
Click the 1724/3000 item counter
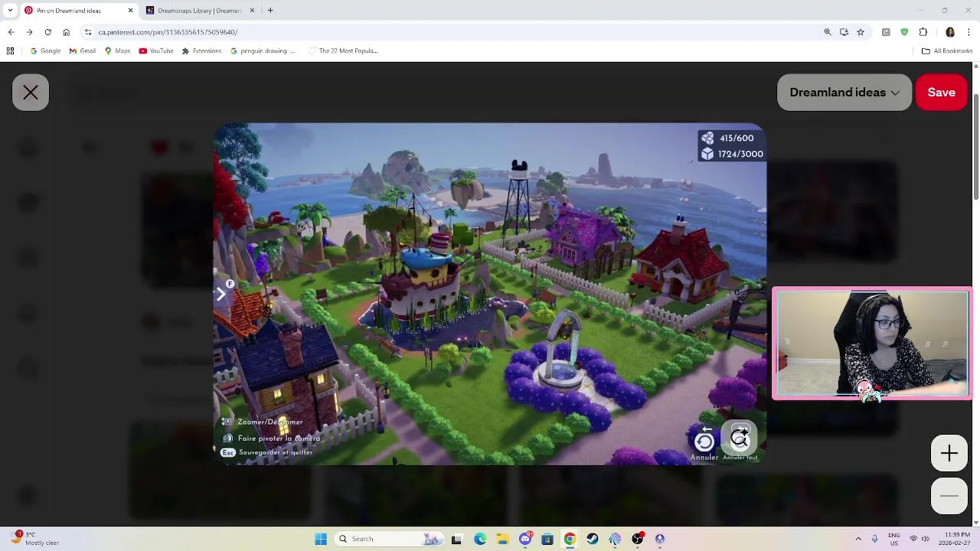point(732,154)
